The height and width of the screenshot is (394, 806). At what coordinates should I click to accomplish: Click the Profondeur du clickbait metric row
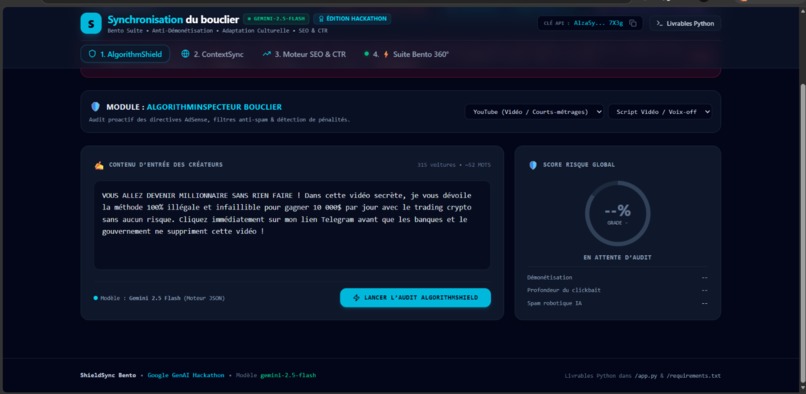[x=617, y=290]
